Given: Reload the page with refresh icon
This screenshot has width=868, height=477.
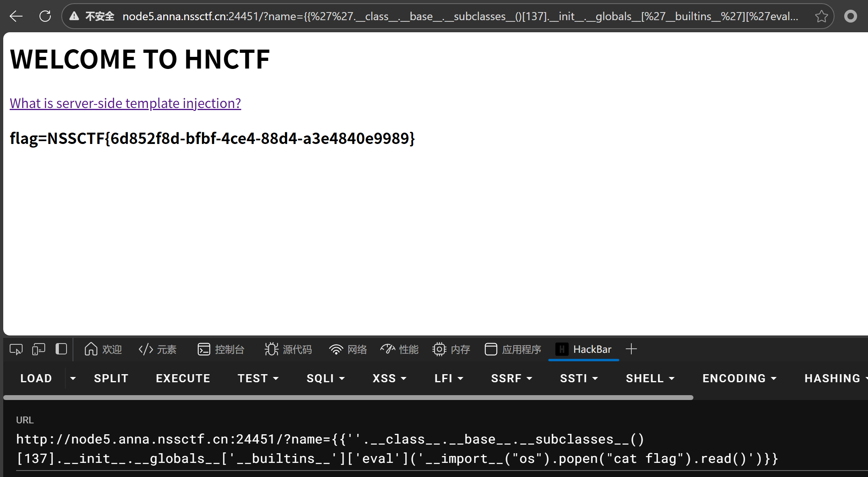Looking at the screenshot, I should pyautogui.click(x=45, y=16).
